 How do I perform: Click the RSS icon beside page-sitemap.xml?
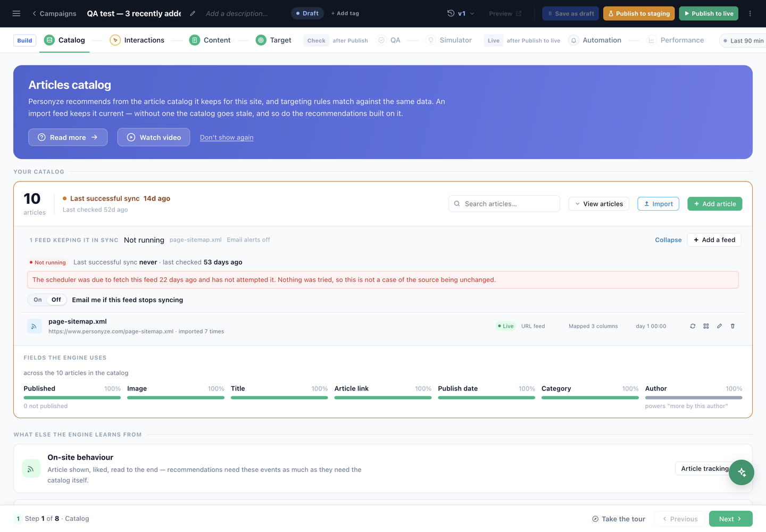coord(34,326)
